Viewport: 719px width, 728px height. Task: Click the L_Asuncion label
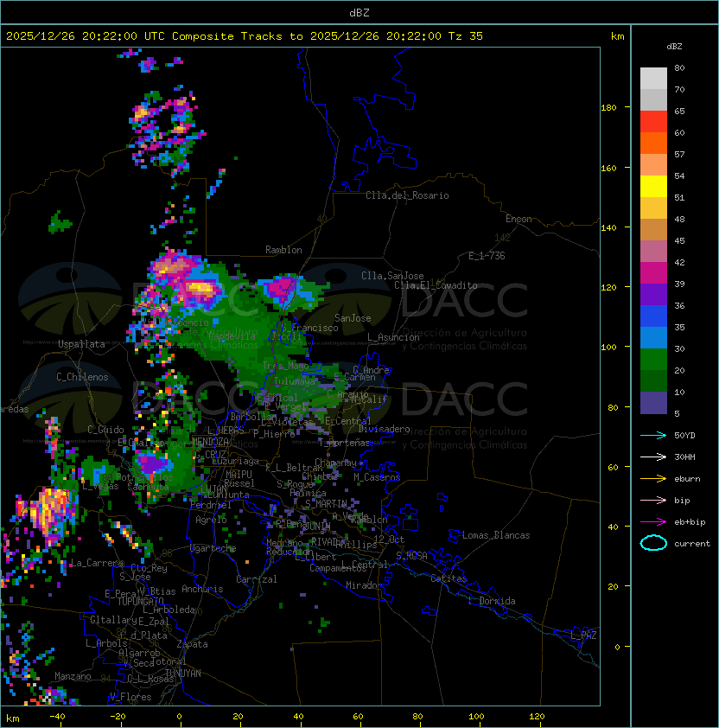[x=393, y=337]
